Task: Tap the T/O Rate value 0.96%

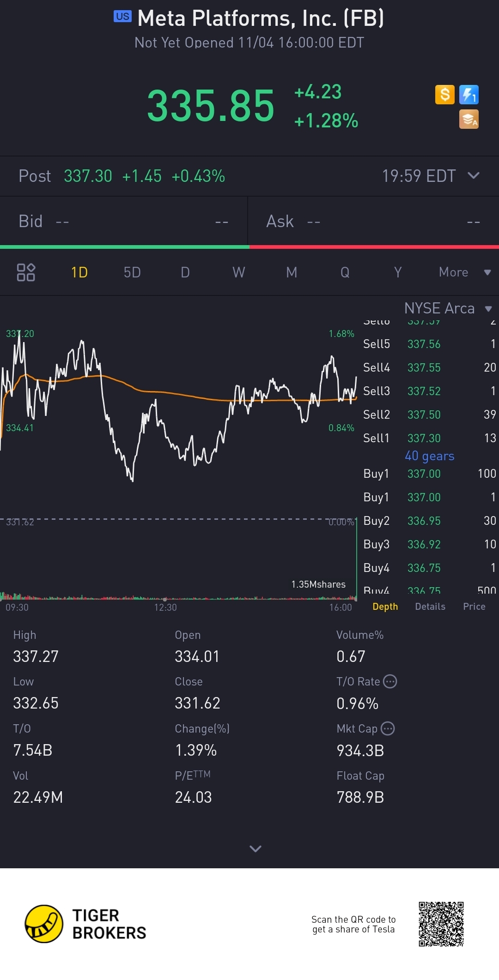Action: tap(357, 703)
